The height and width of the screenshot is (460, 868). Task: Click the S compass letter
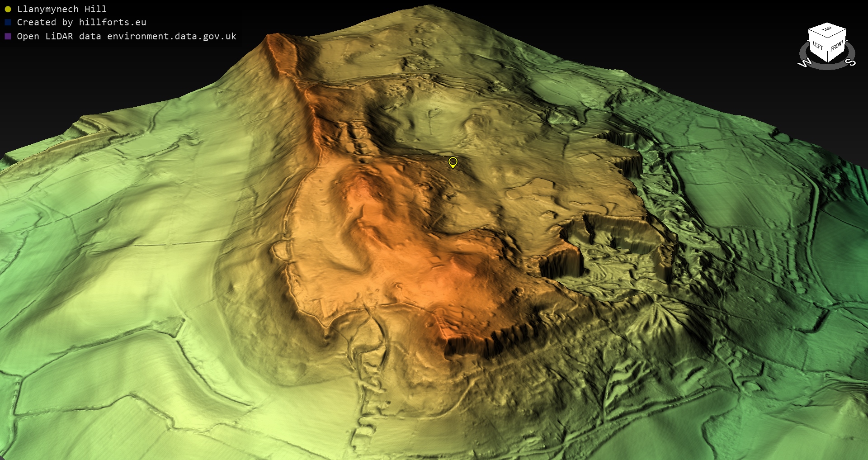pyautogui.click(x=850, y=62)
